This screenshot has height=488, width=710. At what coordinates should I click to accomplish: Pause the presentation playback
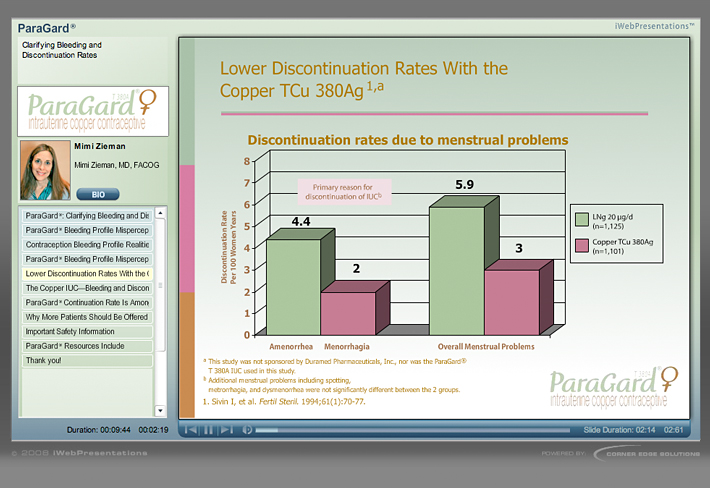point(208,430)
